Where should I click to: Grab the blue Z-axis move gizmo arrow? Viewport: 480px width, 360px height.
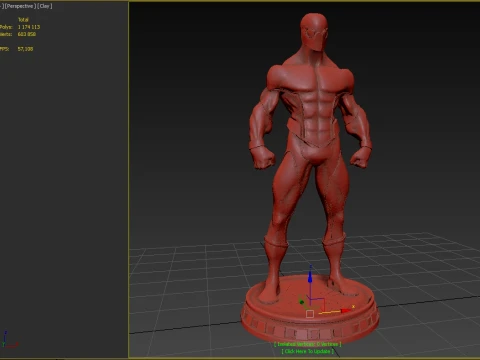(x=310, y=277)
